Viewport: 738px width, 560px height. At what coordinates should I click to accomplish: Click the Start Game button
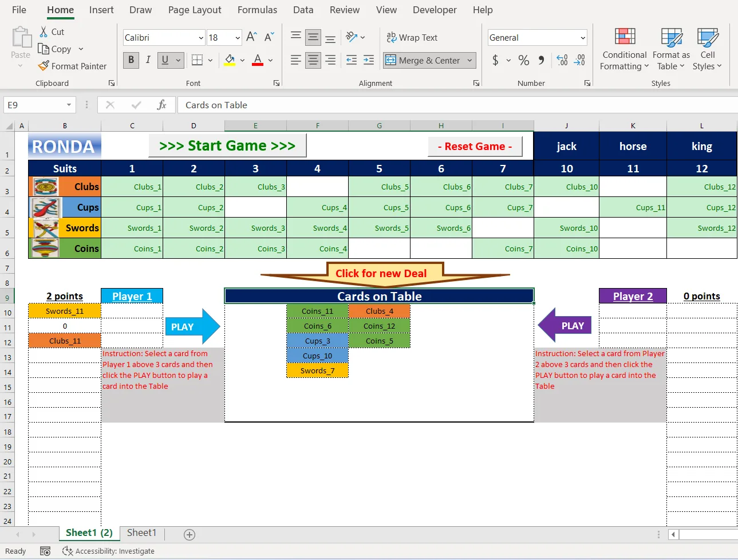[227, 145]
